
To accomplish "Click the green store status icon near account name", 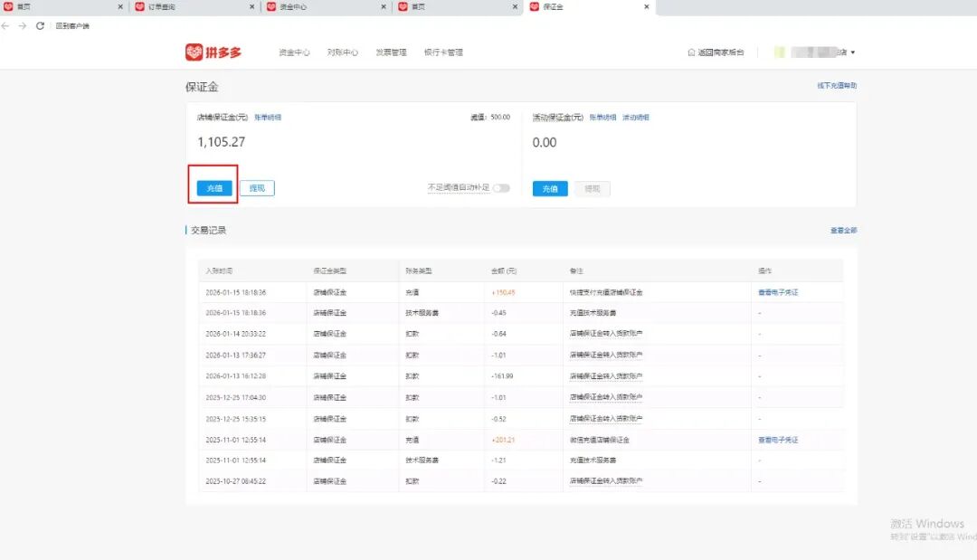I will point(779,52).
